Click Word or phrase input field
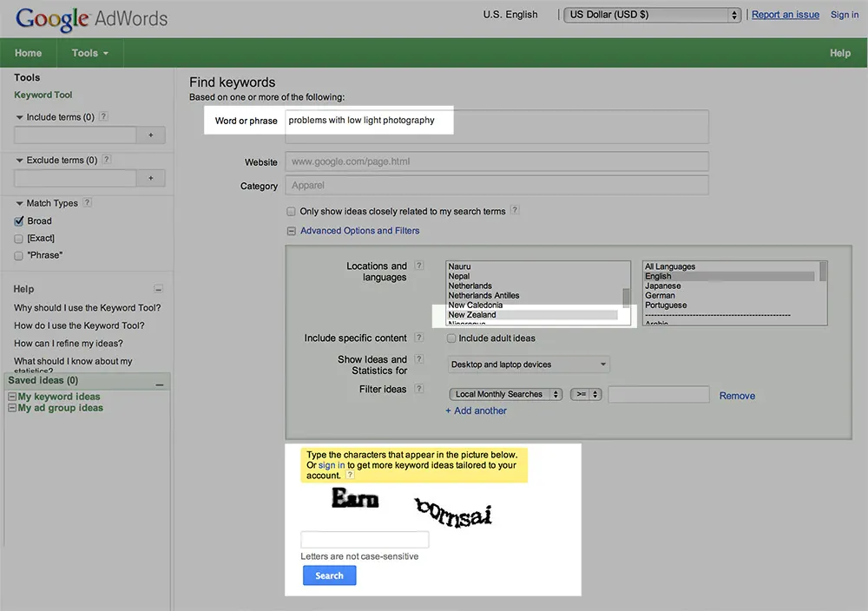The width and height of the screenshot is (868, 611). point(496,127)
